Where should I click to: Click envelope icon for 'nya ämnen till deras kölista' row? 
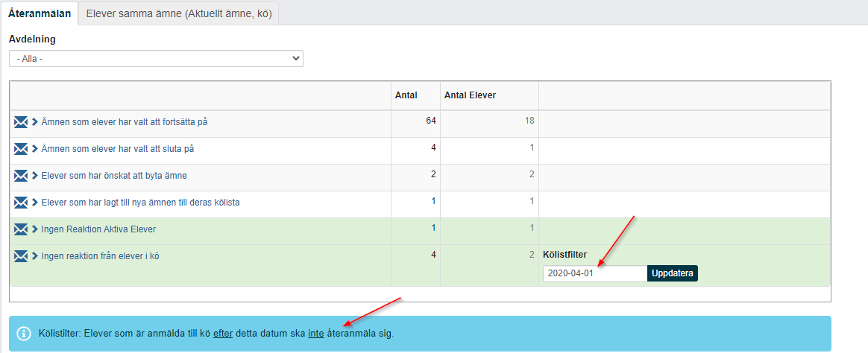(x=20, y=203)
